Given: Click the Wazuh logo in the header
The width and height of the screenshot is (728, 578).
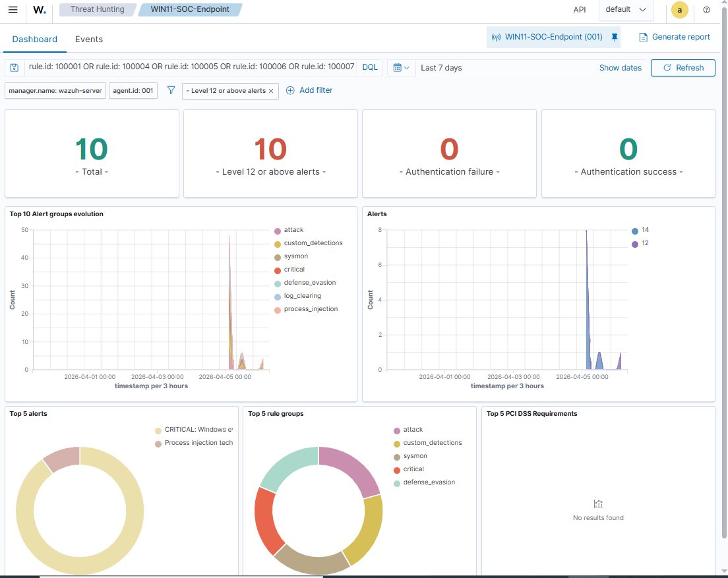Looking at the screenshot, I should [38, 9].
